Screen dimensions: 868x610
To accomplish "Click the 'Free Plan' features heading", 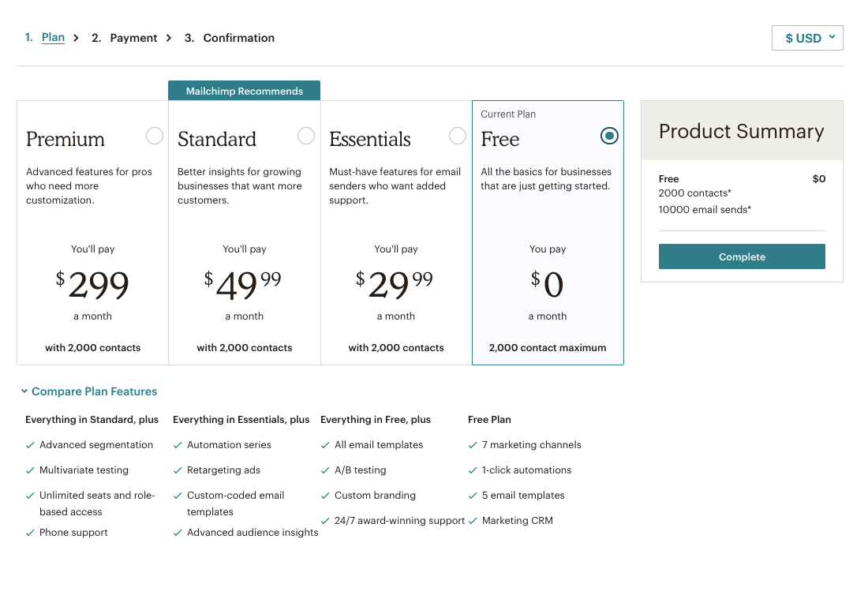I will (489, 420).
